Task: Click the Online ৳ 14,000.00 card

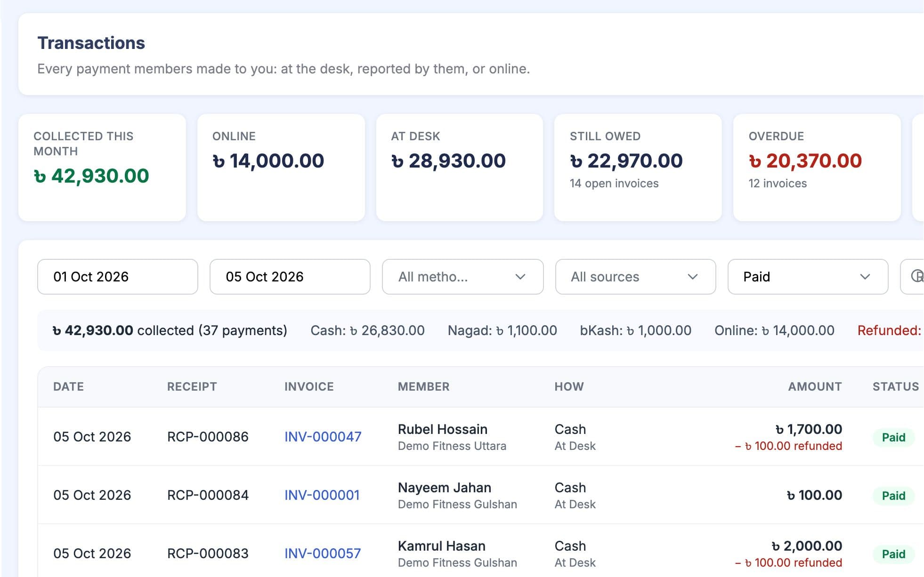Action: 281,168
